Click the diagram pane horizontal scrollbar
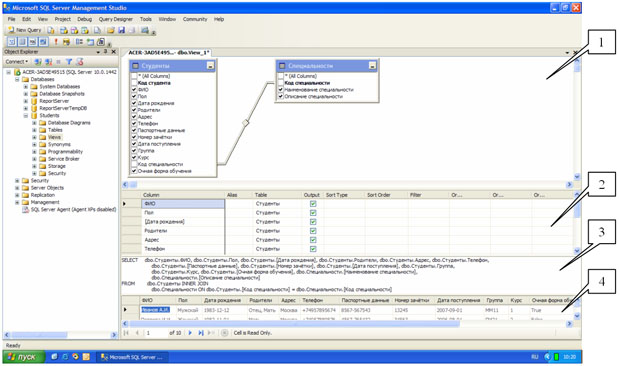Viewport: 620px width, 366px height. 348,185
